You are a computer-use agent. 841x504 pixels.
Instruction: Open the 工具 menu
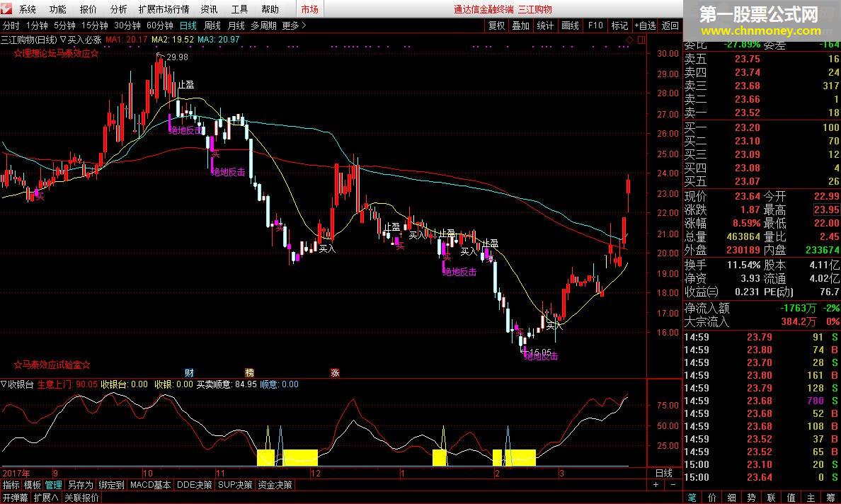pos(240,9)
